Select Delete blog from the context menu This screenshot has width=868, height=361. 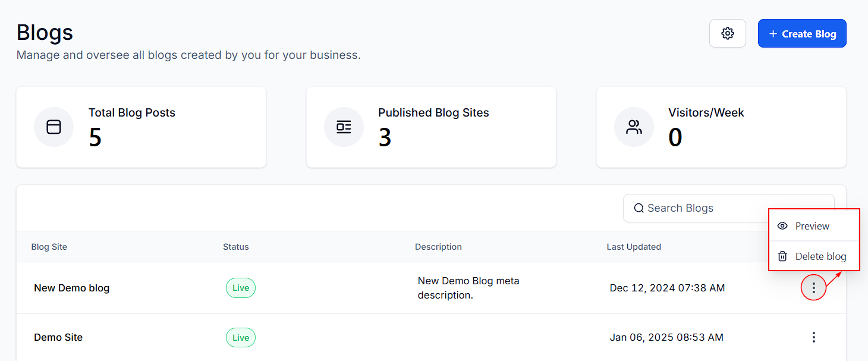pyautogui.click(x=820, y=256)
